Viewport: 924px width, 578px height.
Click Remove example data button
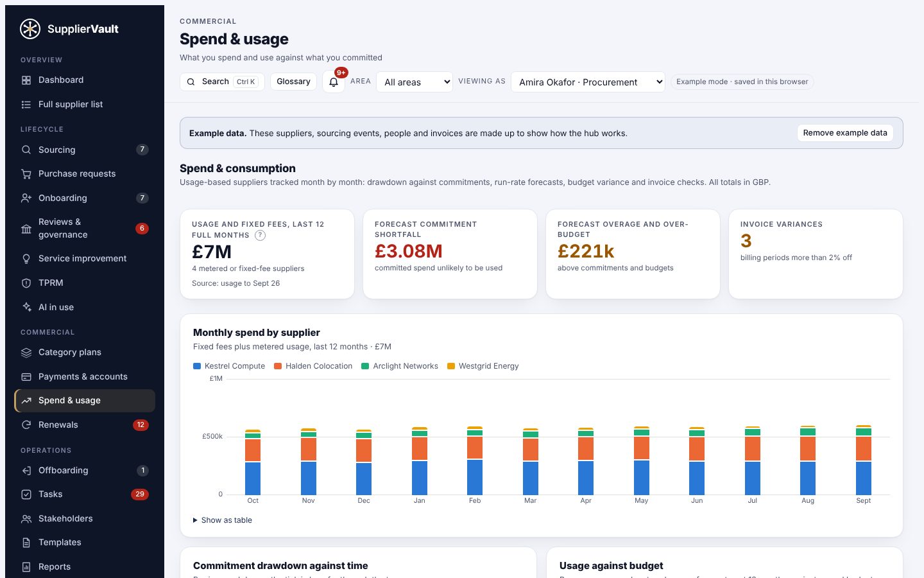pyautogui.click(x=845, y=133)
